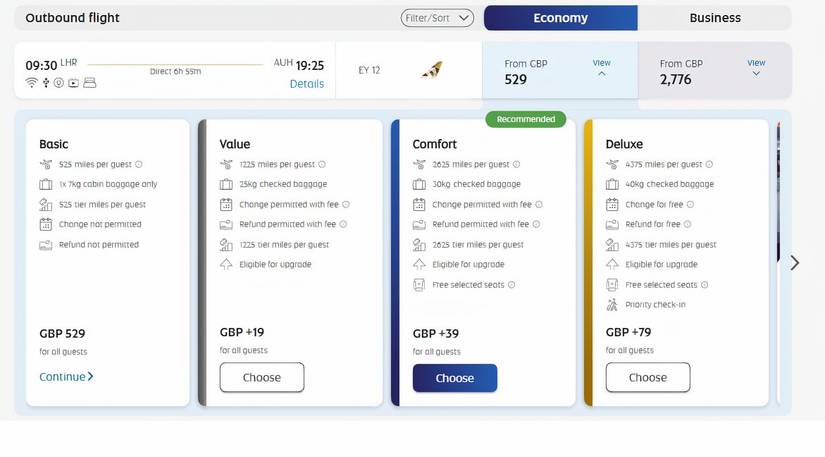
Task: Click the lie-flat bed amenity icon
Action: [x=89, y=82]
